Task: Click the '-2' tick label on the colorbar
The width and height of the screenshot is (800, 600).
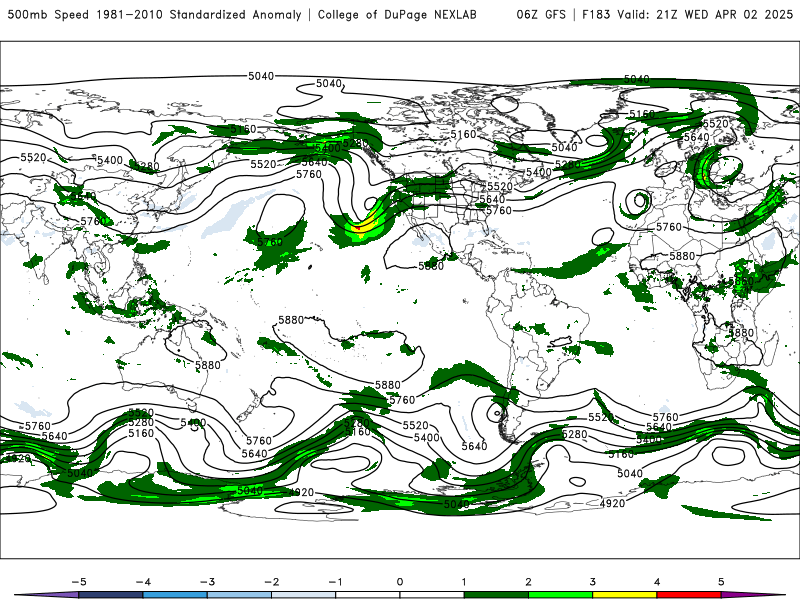Action: [271, 582]
